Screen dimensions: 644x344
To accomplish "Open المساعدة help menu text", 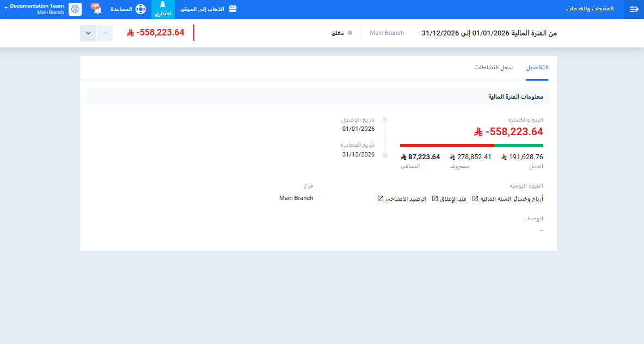I will pos(121,9).
